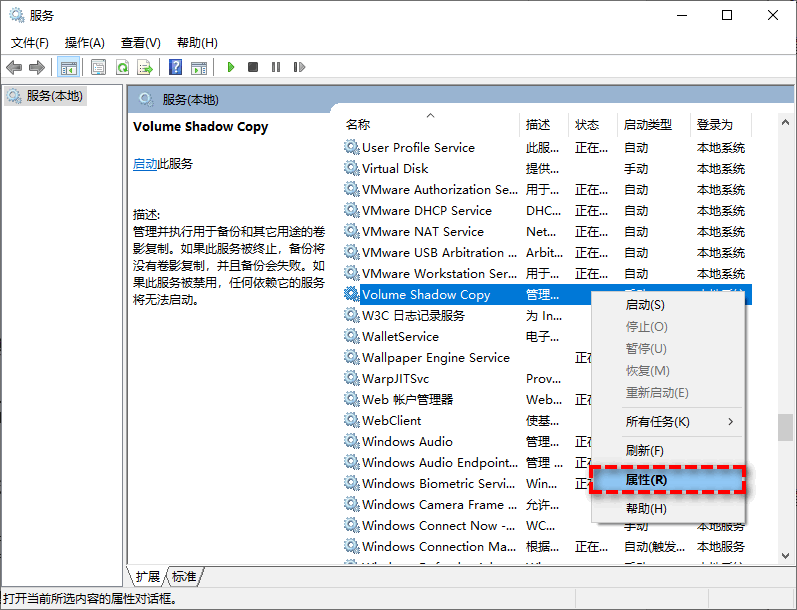This screenshot has width=797, height=610.
Task: Click the vertical scrollbar down arrow
Action: pyautogui.click(x=786, y=555)
